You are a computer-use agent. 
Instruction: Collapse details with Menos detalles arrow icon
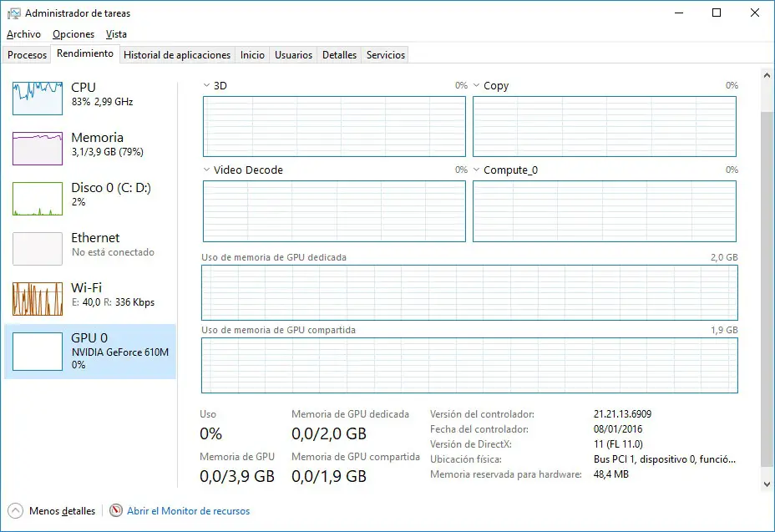[x=15, y=510]
